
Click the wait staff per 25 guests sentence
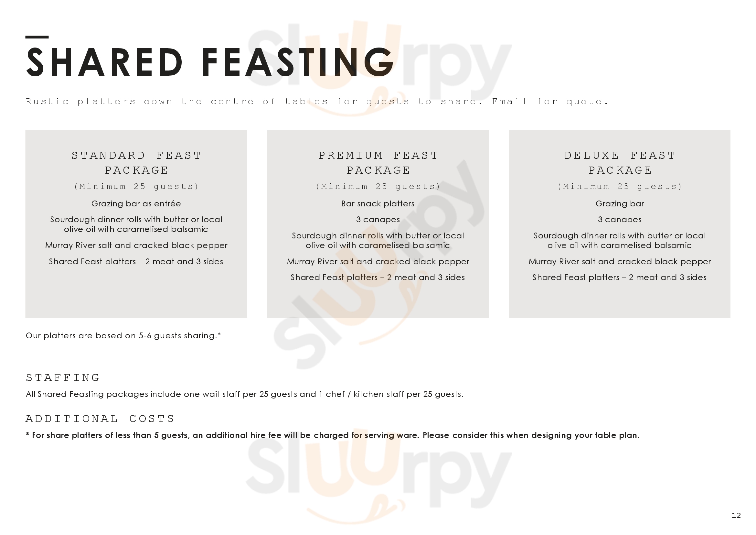244,394
